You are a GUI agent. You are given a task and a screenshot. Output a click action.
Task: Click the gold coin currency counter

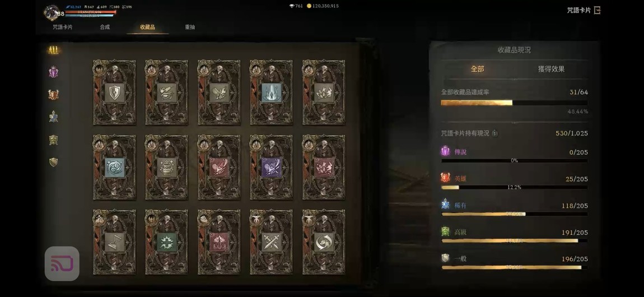click(323, 6)
